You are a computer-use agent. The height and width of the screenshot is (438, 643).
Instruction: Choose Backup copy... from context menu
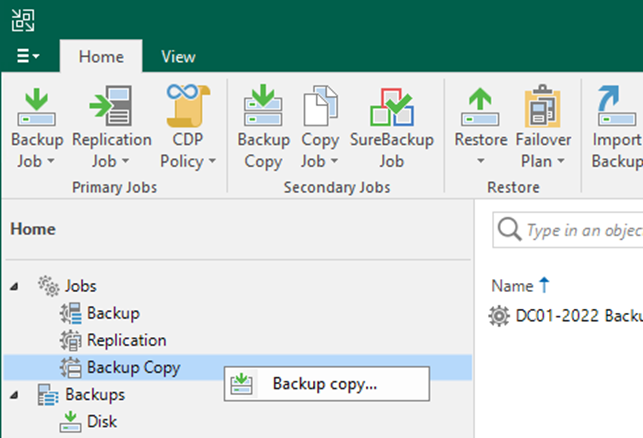pos(327,384)
